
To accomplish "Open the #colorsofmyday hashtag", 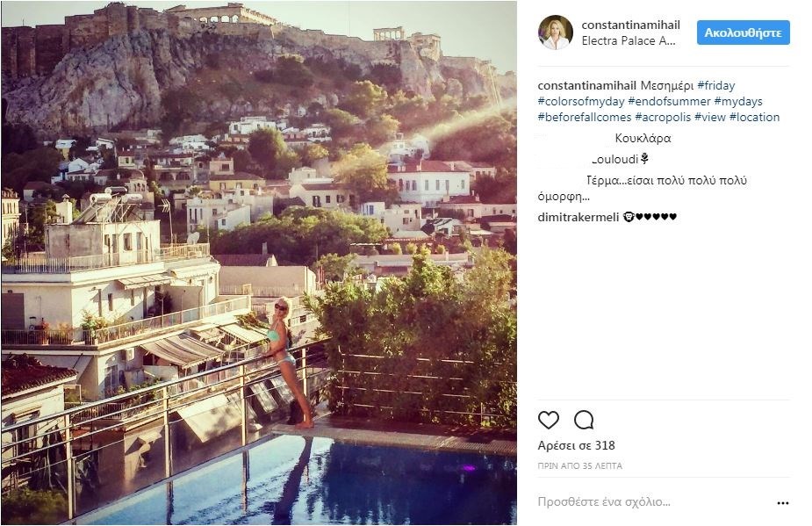I will pyautogui.click(x=580, y=102).
